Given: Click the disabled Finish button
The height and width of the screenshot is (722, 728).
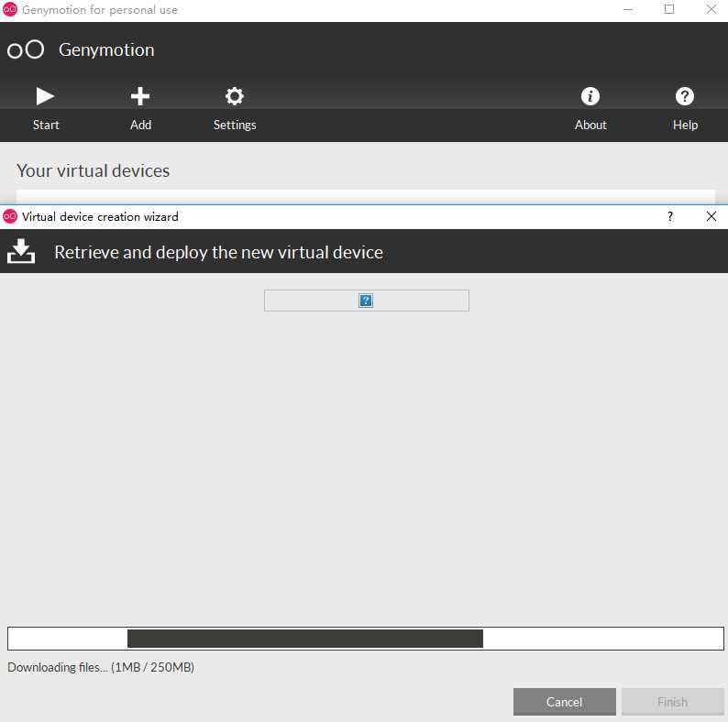Looking at the screenshot, I should pos(673,702).
